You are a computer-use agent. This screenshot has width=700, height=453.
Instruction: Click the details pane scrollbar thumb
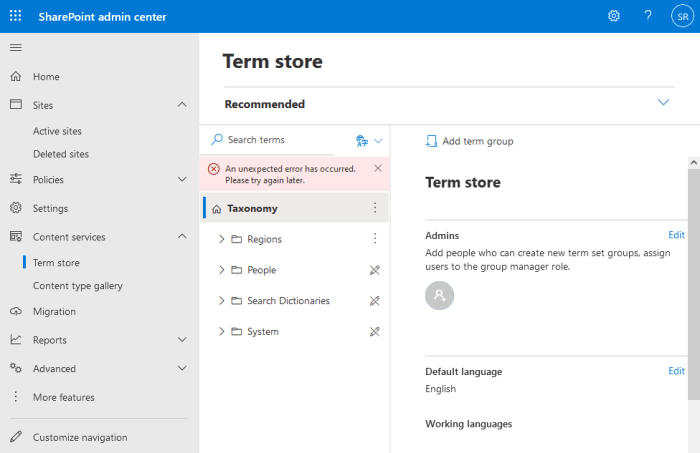click(x=694, y=284)
